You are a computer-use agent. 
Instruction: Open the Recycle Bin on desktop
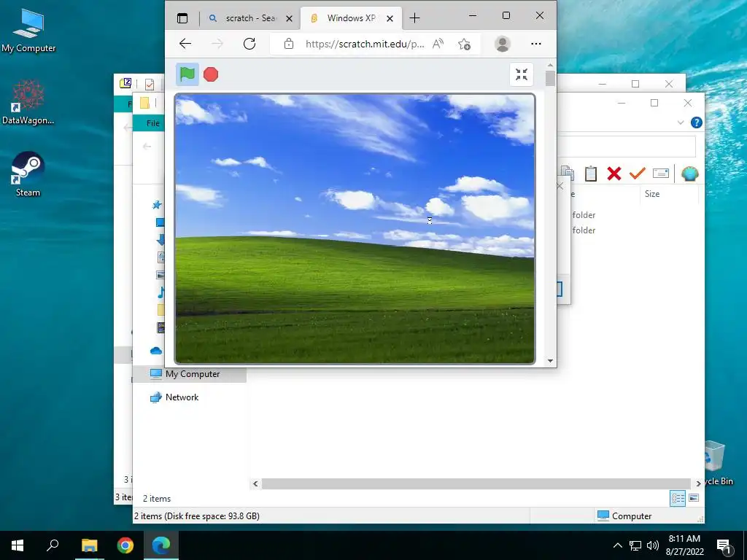(716, 463)
